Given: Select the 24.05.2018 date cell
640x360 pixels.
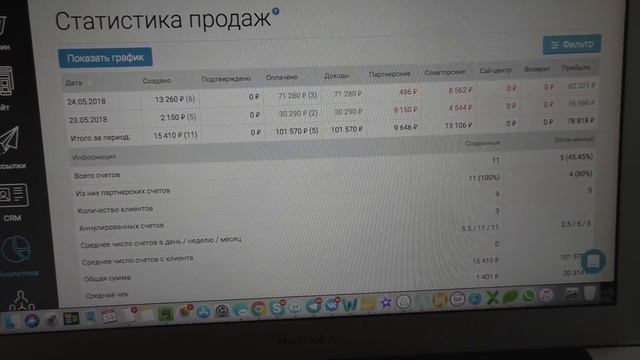Looking at the screenshot, I should [87, 101].
